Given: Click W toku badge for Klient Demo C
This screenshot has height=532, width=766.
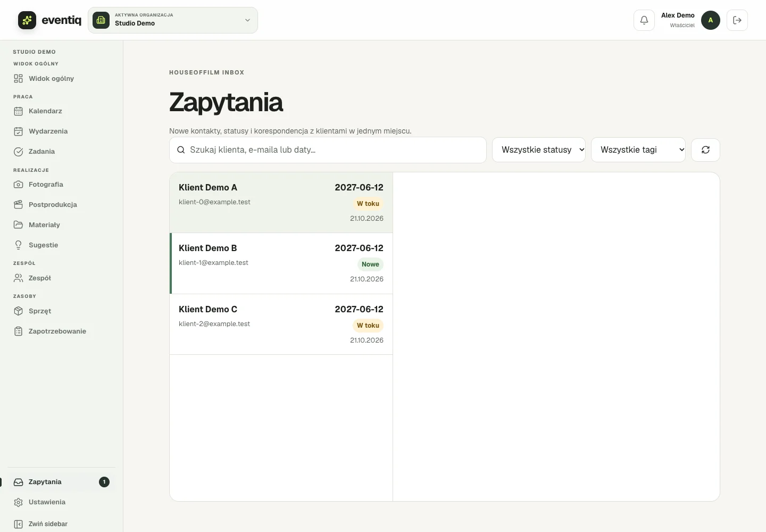Looking at the screenshot, I should coord(368,326).
